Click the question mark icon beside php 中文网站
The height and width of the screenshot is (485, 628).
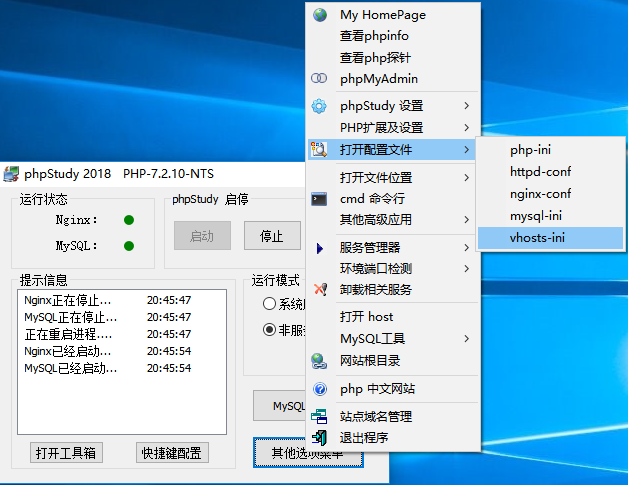pyautogui.click(x=320, y=389)
